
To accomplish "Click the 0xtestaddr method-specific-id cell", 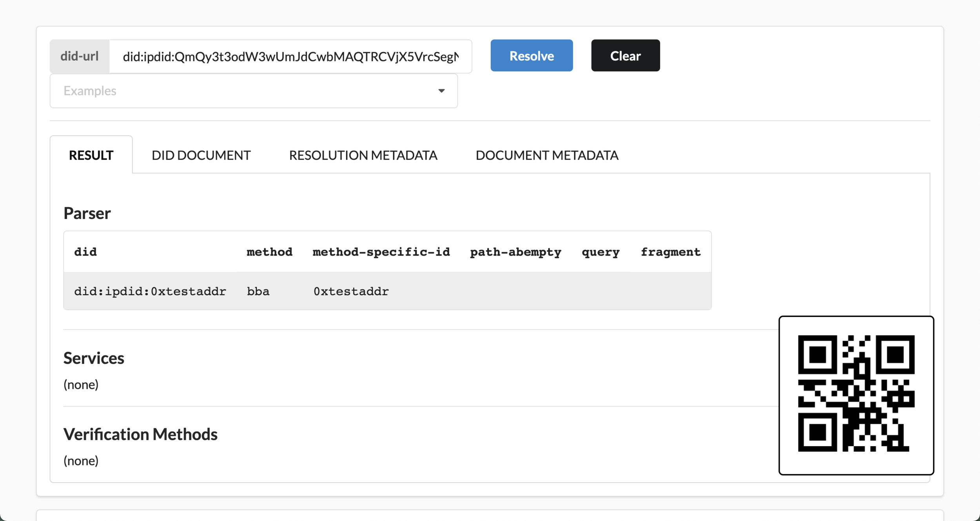I will [351, 291].
